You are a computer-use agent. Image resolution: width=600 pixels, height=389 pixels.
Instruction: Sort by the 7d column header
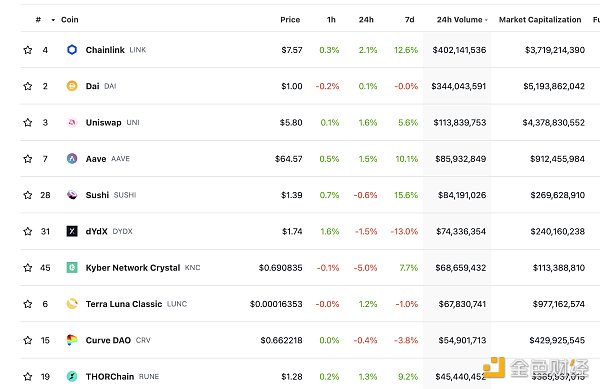[409, 20]
